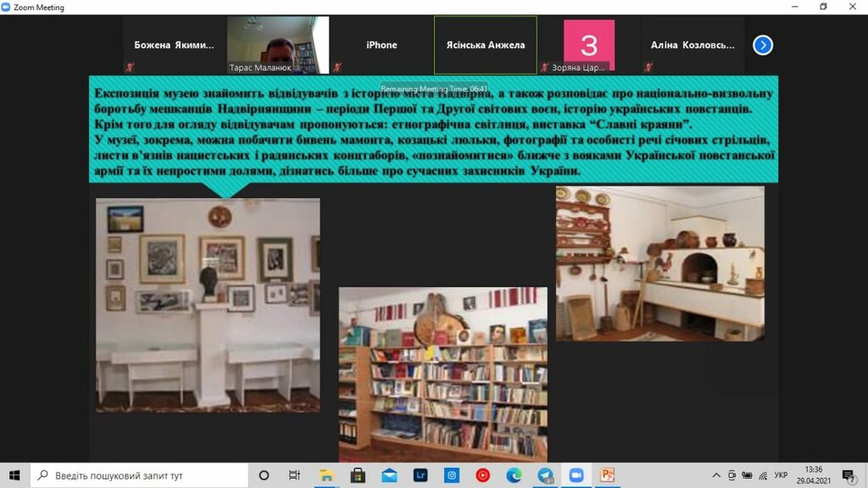Open Lightroom from the taskbar
This screenshot has height=488, width=868.
pyautogui.click(x=420, y=475)
